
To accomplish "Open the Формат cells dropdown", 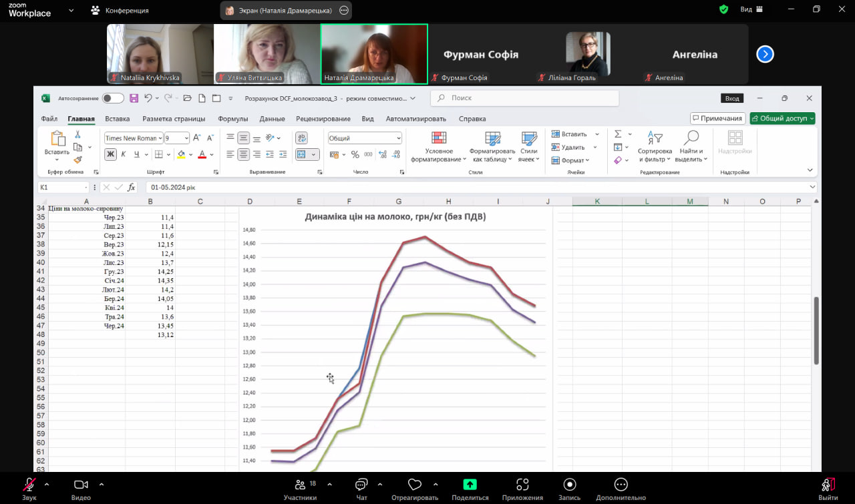I will [570, 160].
